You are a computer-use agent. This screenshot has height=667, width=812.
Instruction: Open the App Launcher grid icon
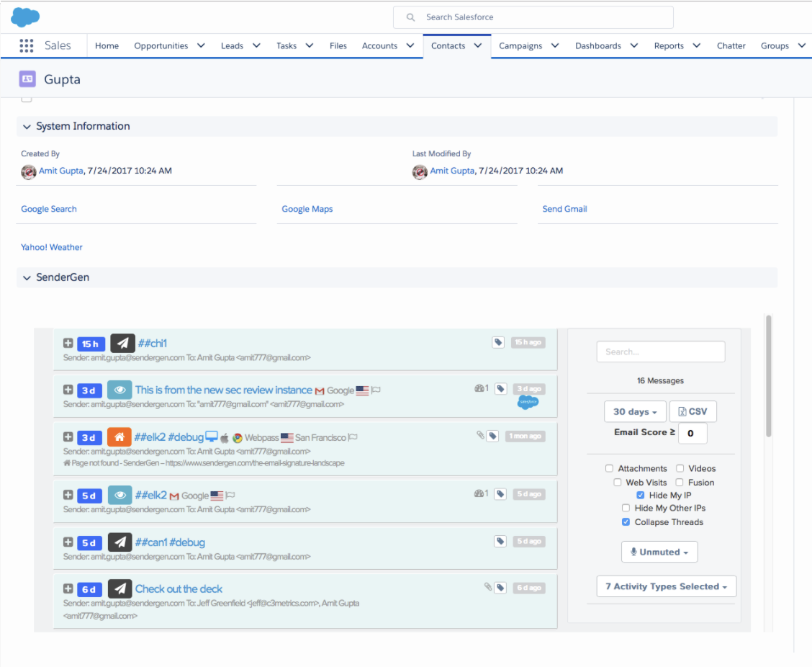(x=27, y=45)
